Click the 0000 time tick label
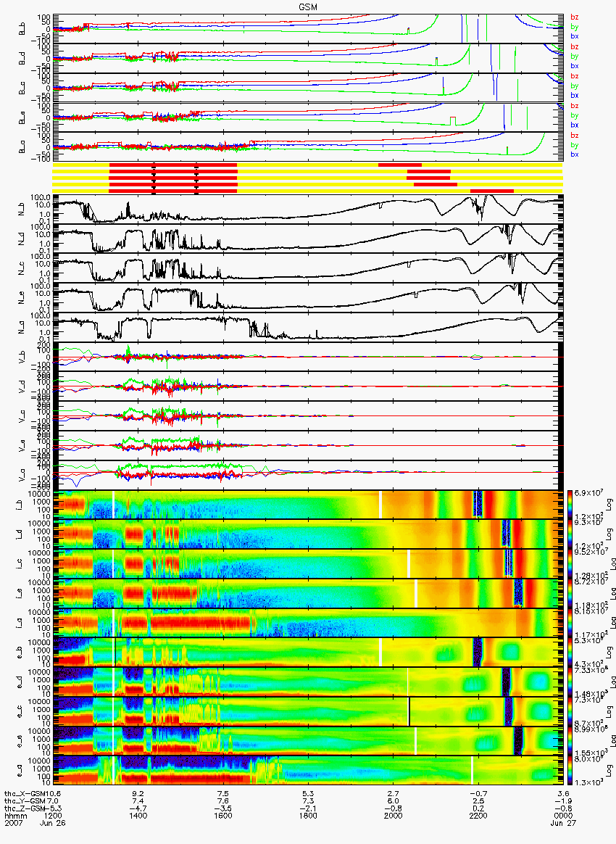Viewport: 616px width, 844px height. [x=563, y=816]
